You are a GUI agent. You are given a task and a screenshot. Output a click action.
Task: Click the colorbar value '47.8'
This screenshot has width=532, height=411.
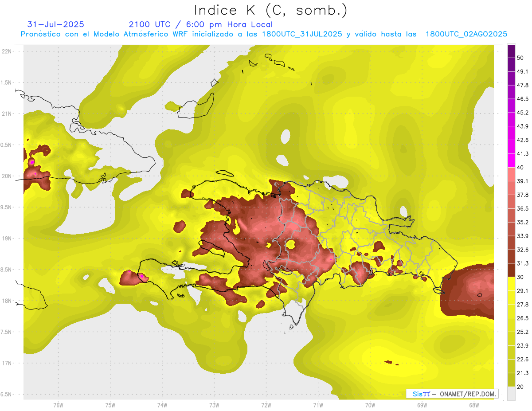click(523, 85)
